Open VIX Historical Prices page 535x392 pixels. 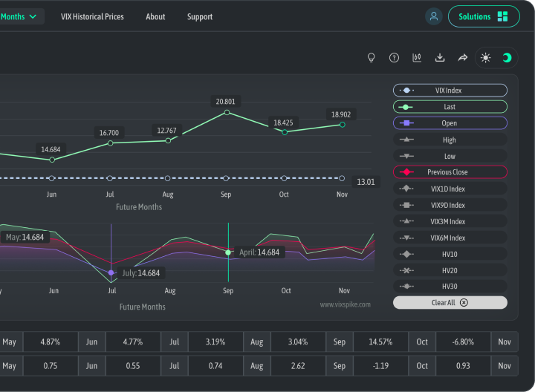(x=92, y=16)
